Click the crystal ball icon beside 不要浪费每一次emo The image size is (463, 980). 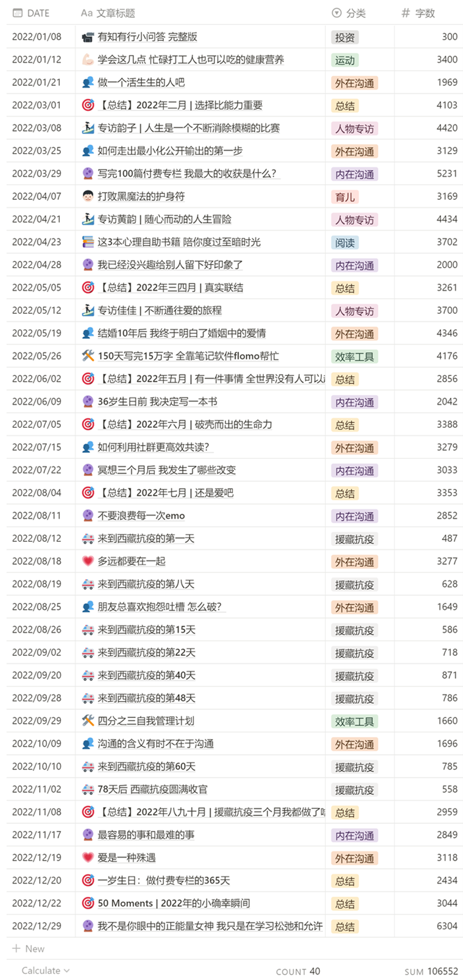coord(88,516)
